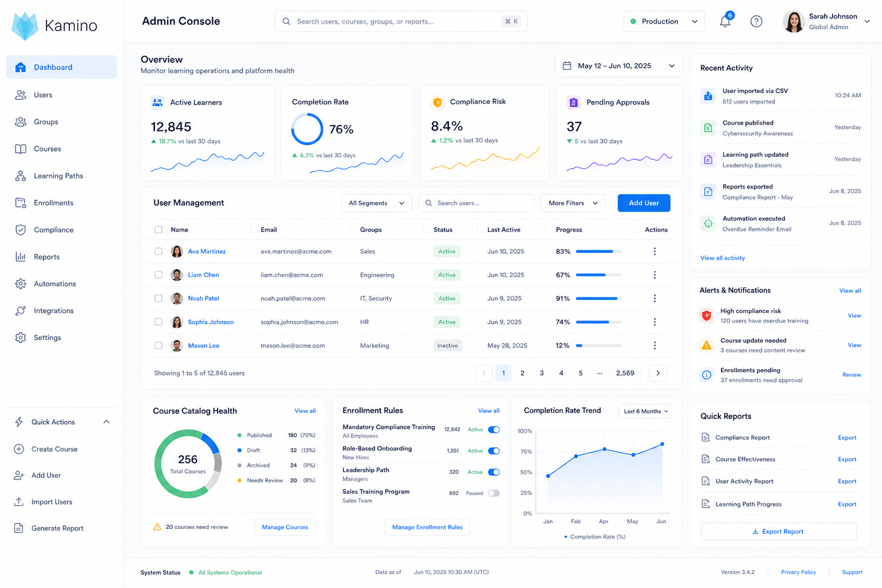Collapse the Quick Actions section

[106, 422]
